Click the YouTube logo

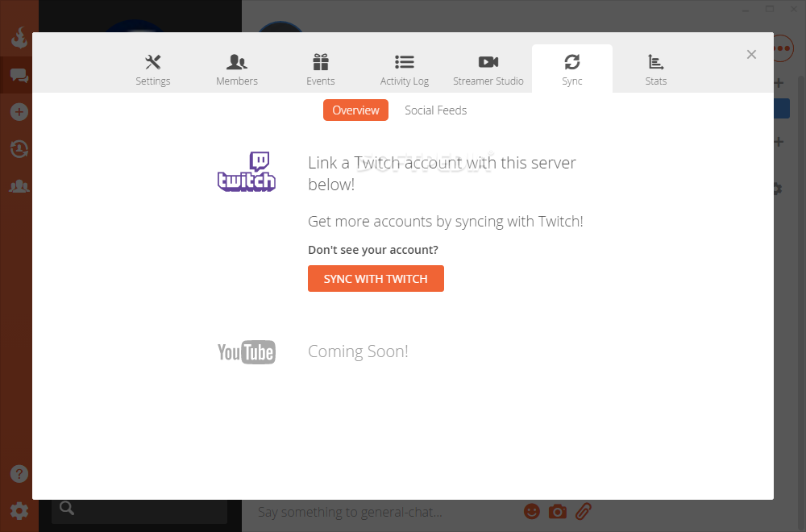(247, 352)
